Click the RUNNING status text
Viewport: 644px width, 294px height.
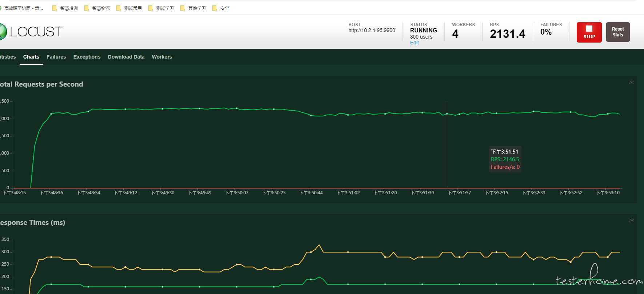pyautogui.click(x=424, y=30)
